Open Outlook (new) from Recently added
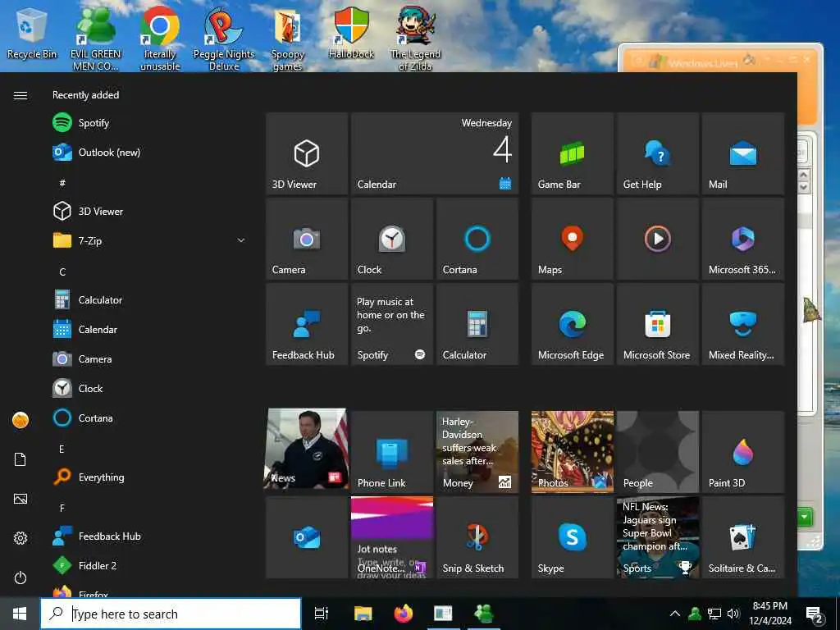 point(150,152)
